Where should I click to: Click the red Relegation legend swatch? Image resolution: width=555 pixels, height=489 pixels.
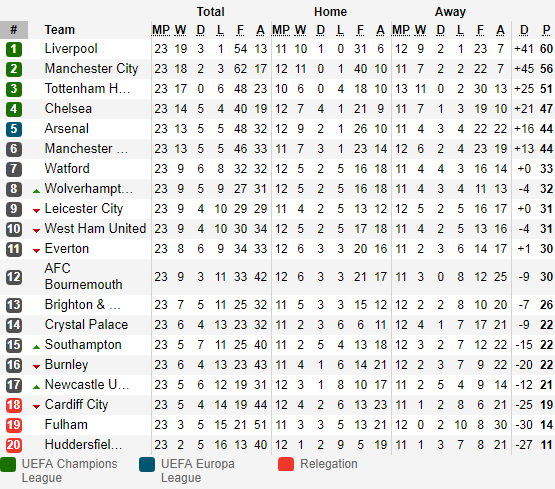tap(286, 464)
